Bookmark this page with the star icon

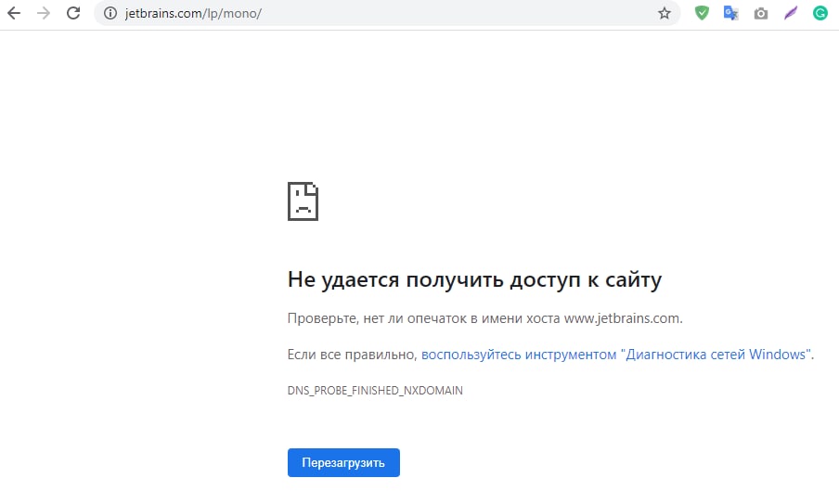pyautogui.click(x=664, y=13)
